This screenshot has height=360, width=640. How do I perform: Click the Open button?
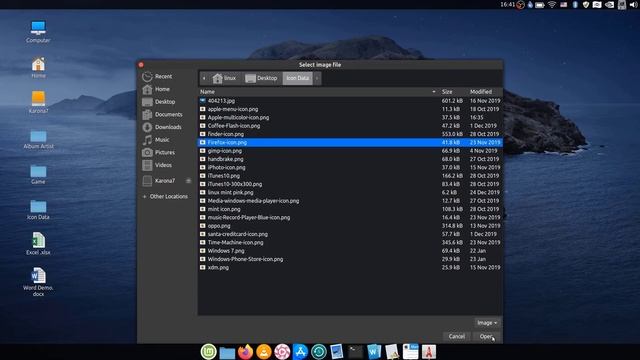(486, 336)
